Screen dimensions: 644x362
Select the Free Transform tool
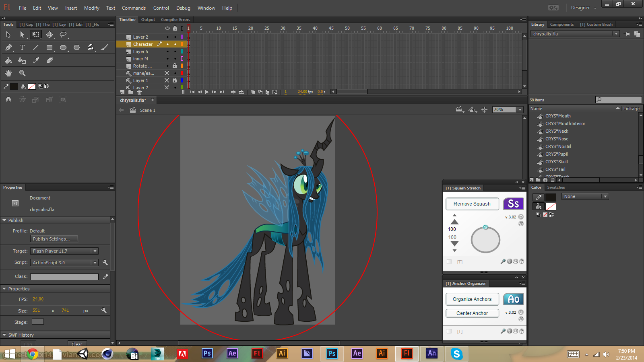tap(36, 35)
